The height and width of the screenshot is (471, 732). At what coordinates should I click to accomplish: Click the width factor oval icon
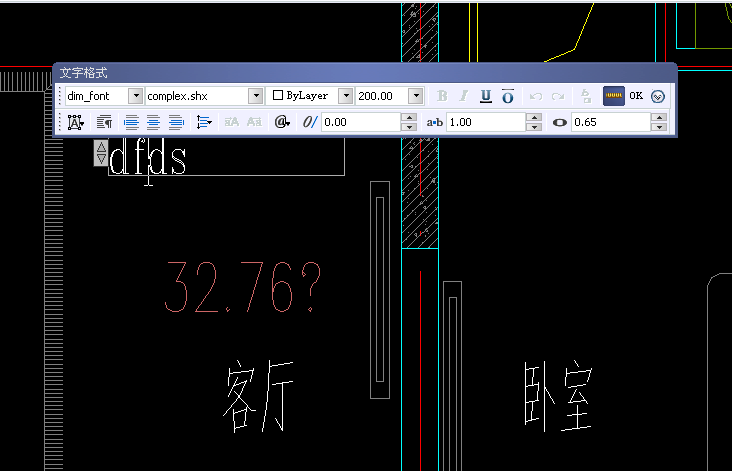coord(559,122)
